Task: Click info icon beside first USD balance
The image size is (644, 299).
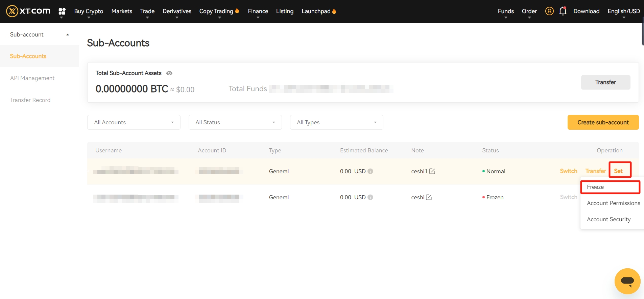Action: (370, 171)
